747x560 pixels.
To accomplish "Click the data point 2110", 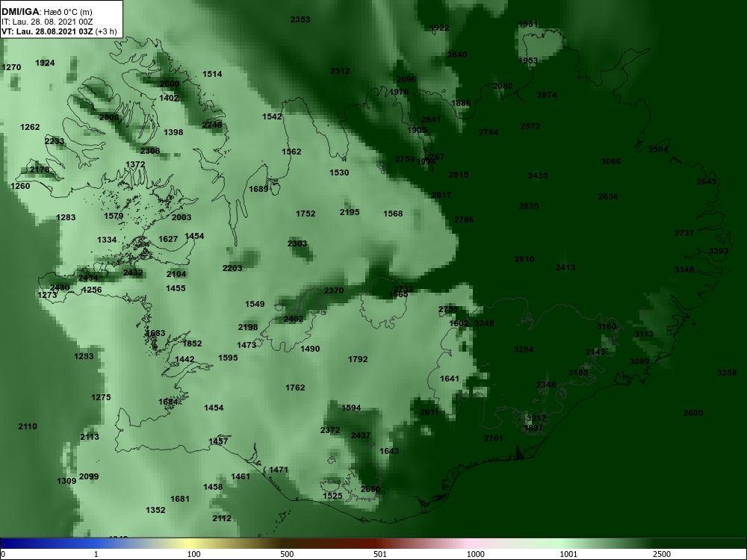I will pyautogui.click(x=28, y=426).
